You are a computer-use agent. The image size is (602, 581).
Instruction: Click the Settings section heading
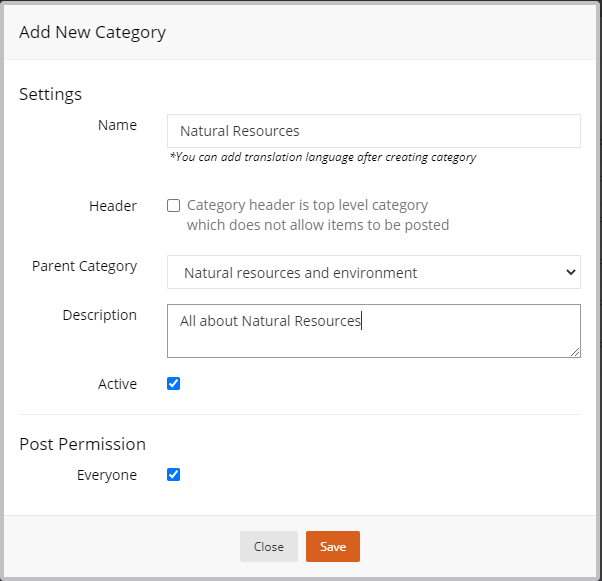pos(51,94)
